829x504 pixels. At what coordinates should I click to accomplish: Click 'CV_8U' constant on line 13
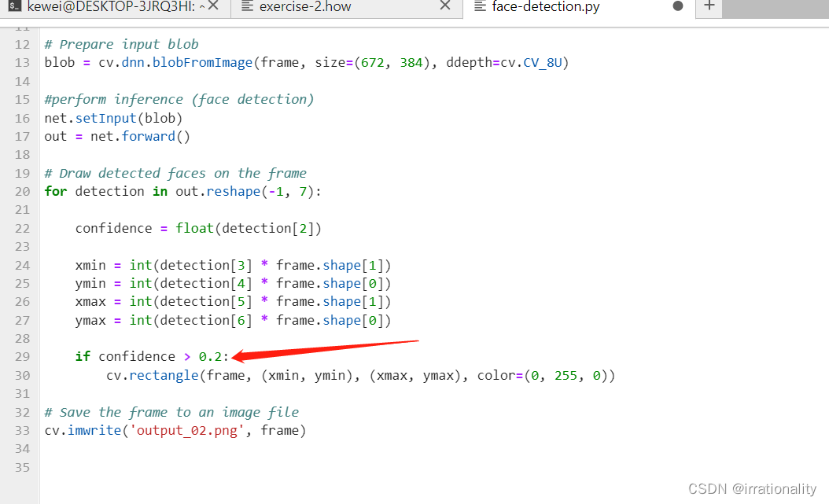(x=543, y=63)
